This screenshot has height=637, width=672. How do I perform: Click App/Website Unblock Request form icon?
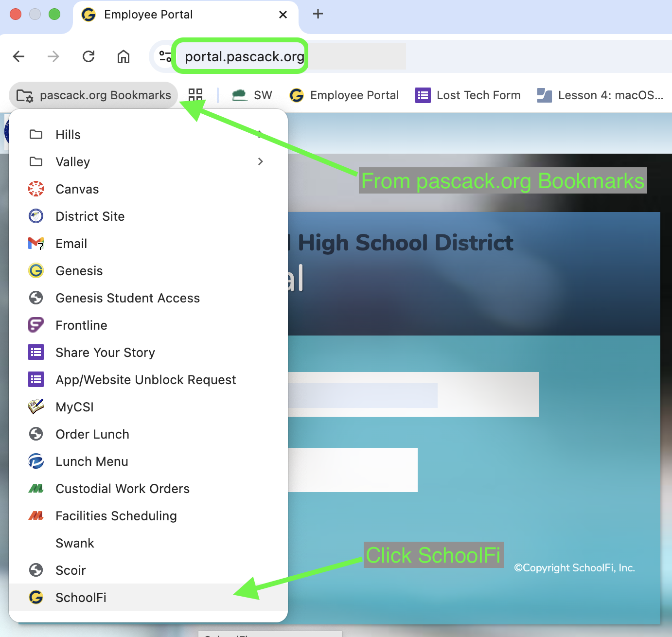point(36,379)
